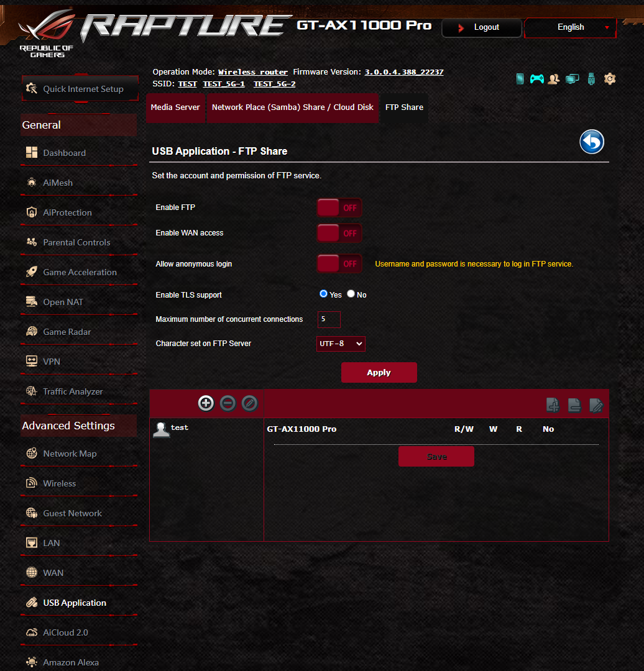This screenshot has width=644, height=671.
Task: Click the add account plus icon
Action: 206,403
